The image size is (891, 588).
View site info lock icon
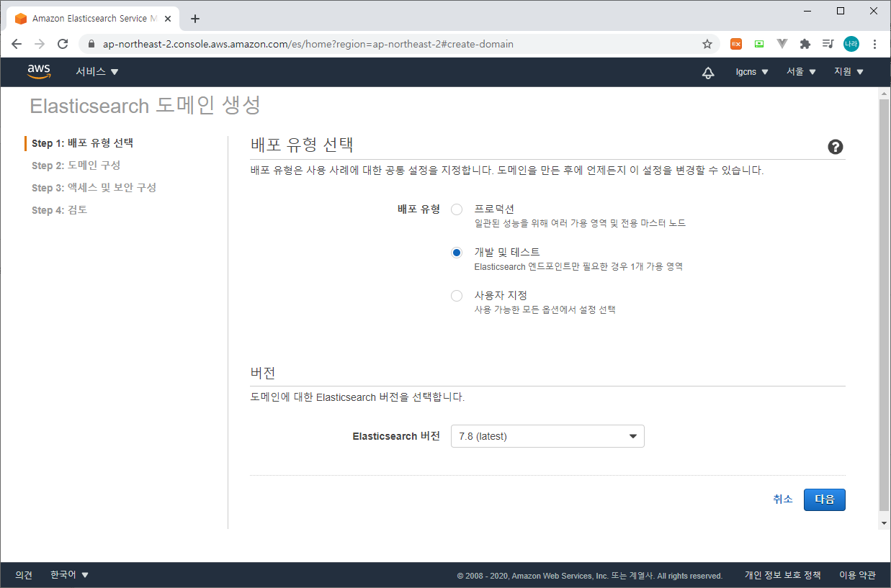click(91, 44)
